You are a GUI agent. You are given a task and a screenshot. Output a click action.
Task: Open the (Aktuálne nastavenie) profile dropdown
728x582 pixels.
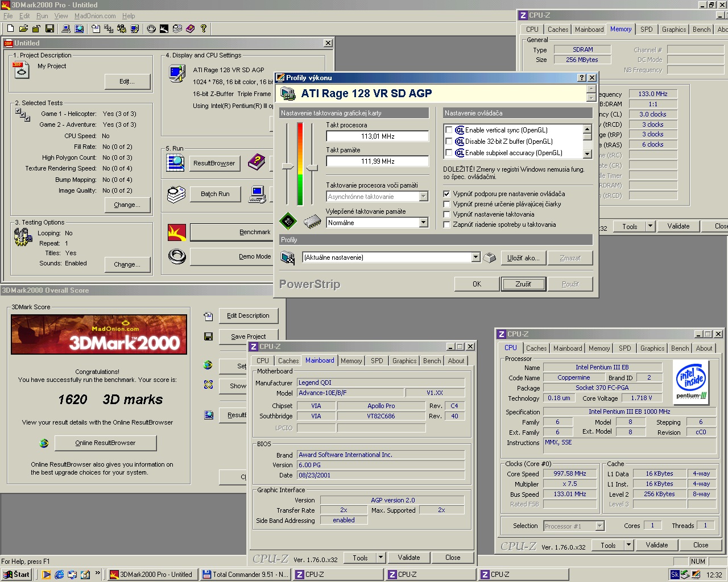(x=476, y=257)
